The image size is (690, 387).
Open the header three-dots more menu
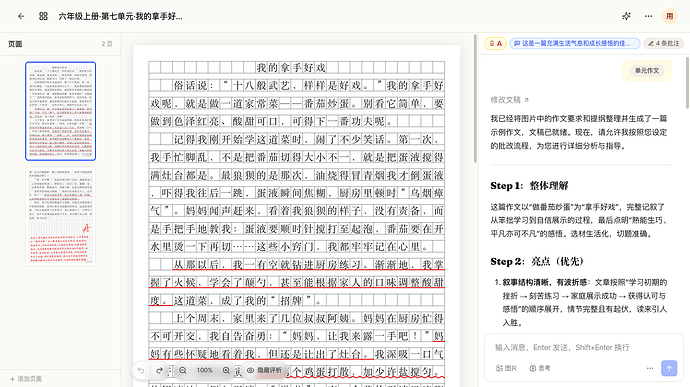coord(648,16)
